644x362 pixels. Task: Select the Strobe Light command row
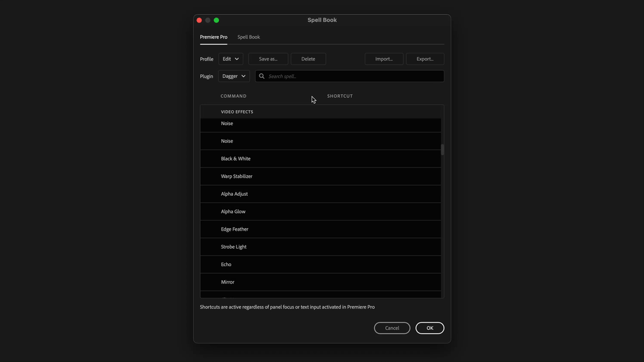[320, 247]
